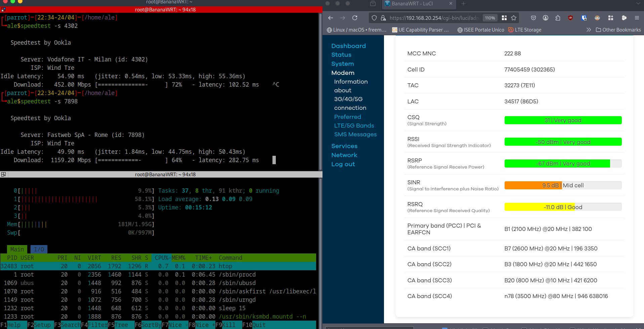The image size is (644, 329).
Task: Open the Network menu in the sidebar
Action: coord(344,155)
